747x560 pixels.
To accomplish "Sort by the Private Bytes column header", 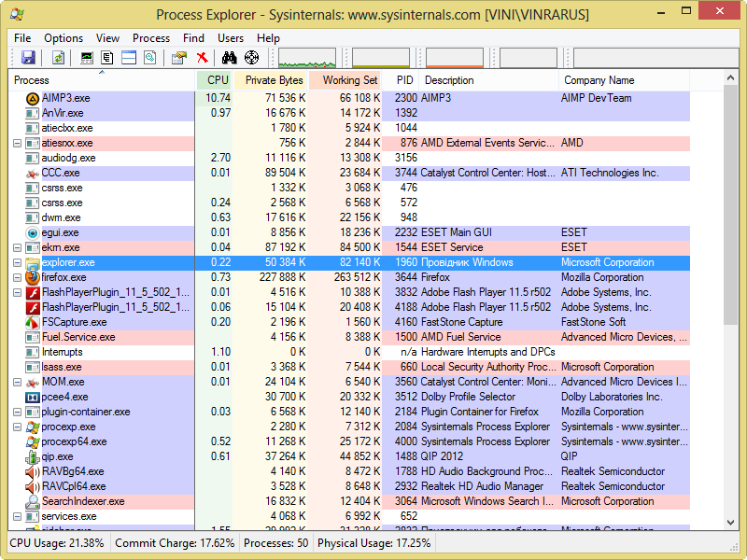I will [x=270, y=80].
